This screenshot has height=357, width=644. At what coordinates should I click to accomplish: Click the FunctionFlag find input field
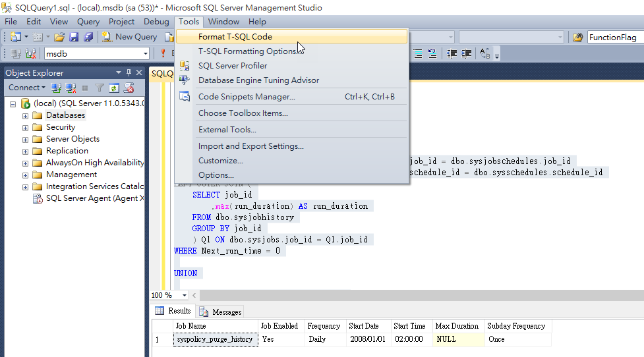tap(616, 38)
